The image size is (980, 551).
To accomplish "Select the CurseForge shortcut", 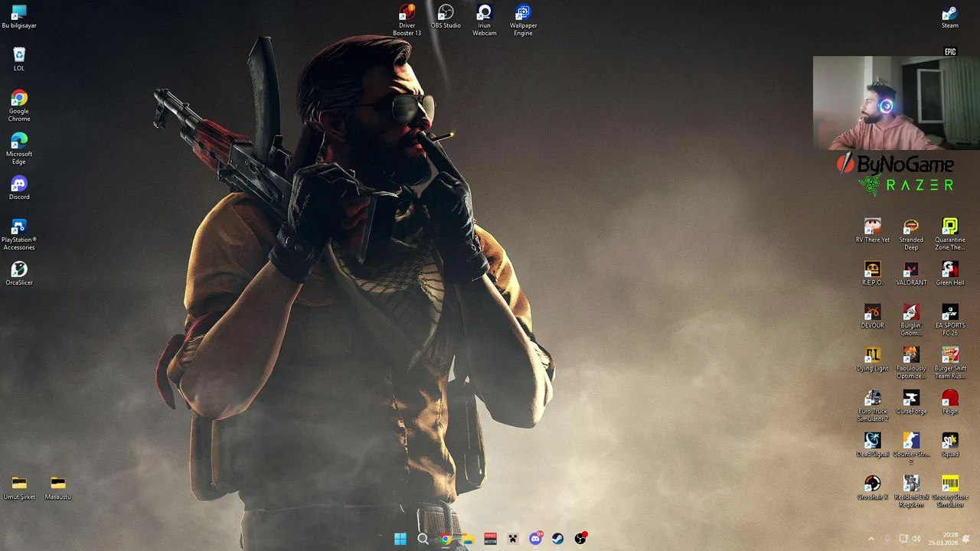I will point(911,402).
